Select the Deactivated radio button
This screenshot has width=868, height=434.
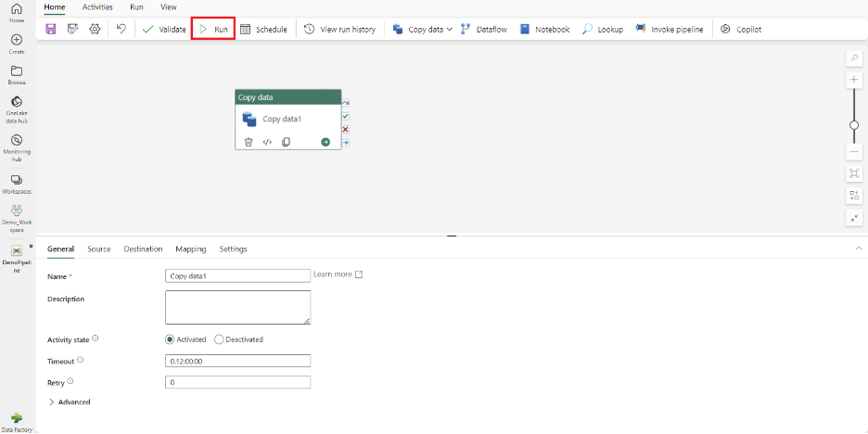coord(219,339)
